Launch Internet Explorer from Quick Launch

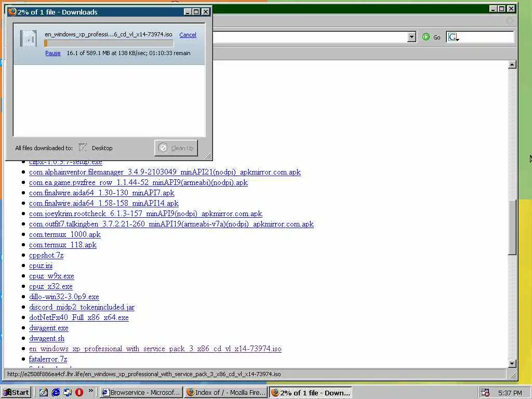pyautogui.click(x=56, y=393)
